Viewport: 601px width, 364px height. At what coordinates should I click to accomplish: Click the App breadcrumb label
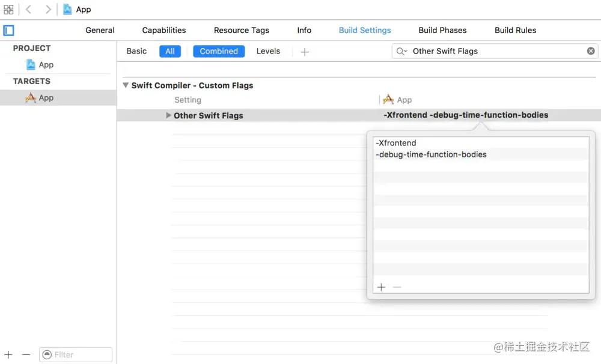(83, 10)
